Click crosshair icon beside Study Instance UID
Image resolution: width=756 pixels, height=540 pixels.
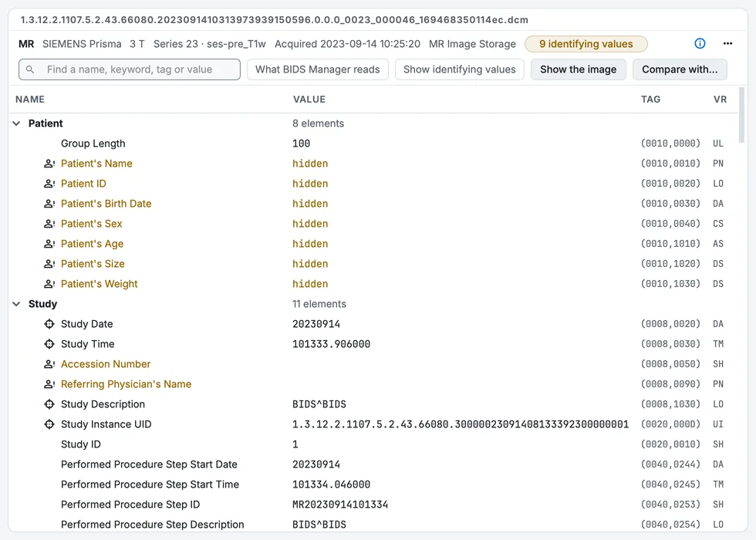pos(49,424)
